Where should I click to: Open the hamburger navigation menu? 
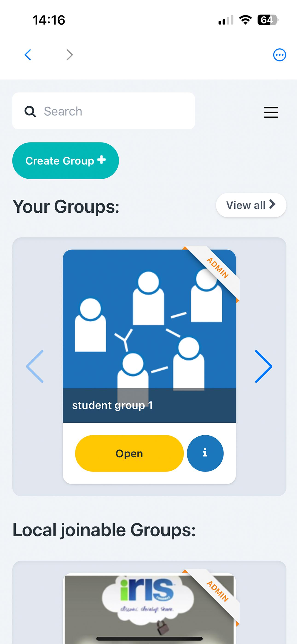(271, 112)
